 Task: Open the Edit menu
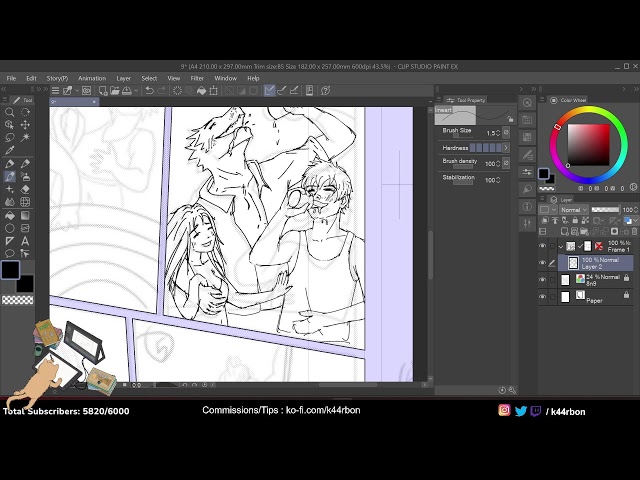(x=31, y=78)
